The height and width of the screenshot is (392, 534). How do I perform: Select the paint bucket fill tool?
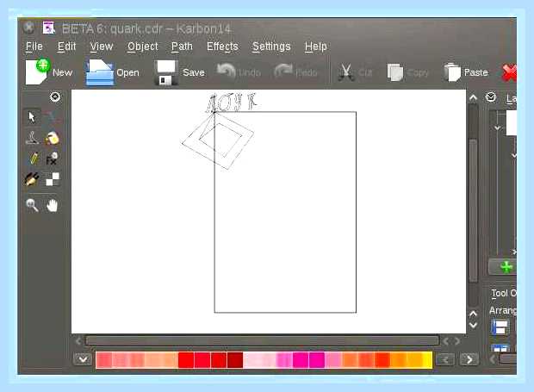[52, 138]
